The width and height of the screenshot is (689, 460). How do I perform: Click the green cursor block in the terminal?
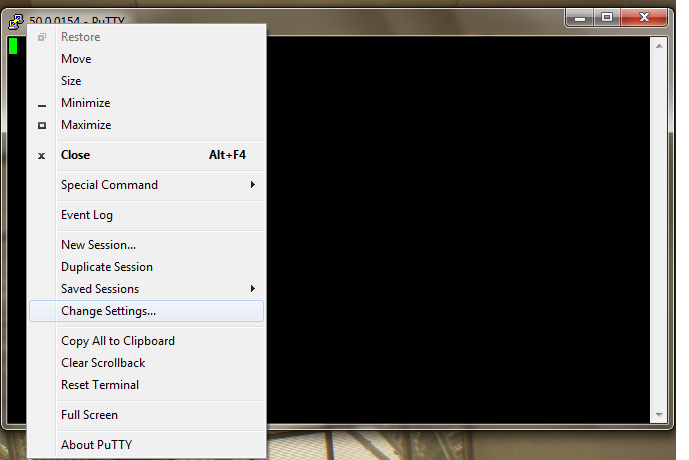pyautogui.click(x=13, y=46)
